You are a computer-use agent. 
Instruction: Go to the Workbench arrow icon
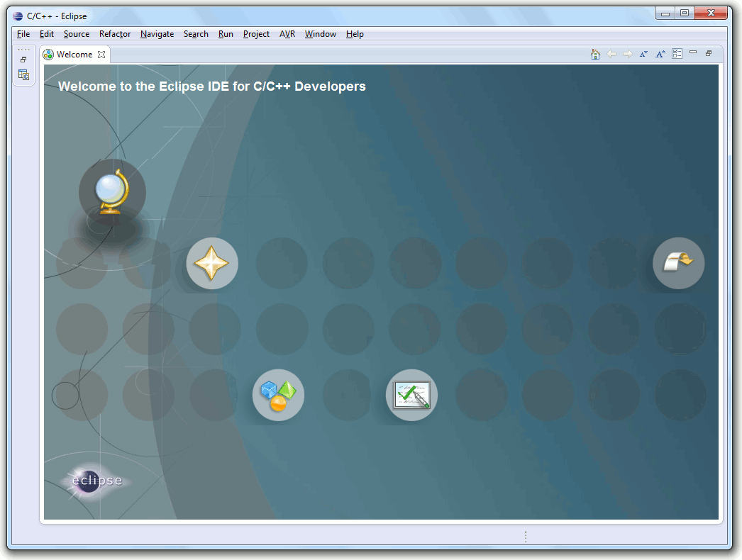pos(679,263)
